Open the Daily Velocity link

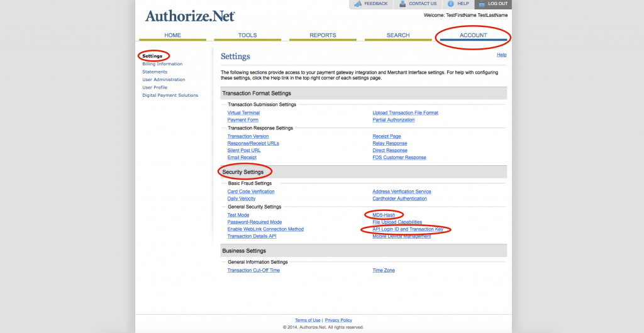point(241,199)
